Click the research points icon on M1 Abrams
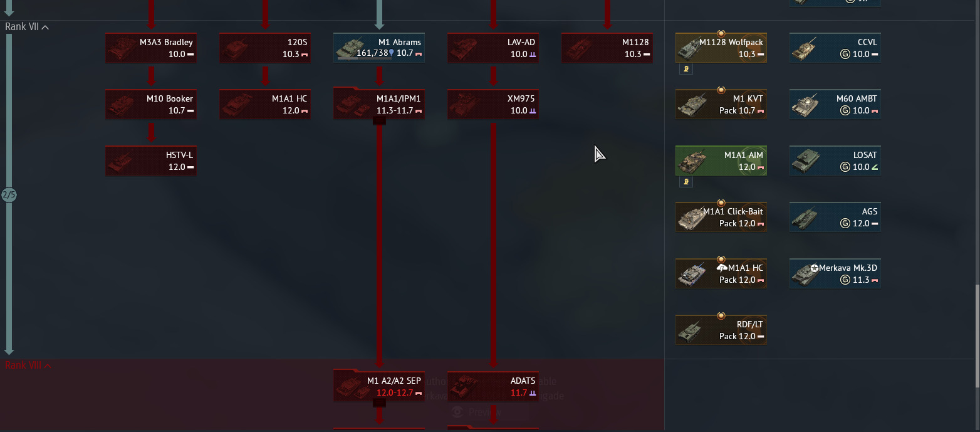The width and height of the screenshot is (980, 432). [392, 53]
